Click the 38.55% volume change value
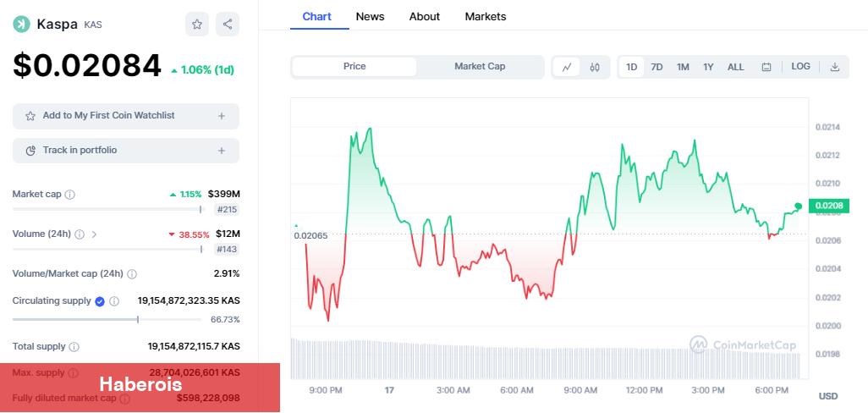868x413 pixels. 190,234
